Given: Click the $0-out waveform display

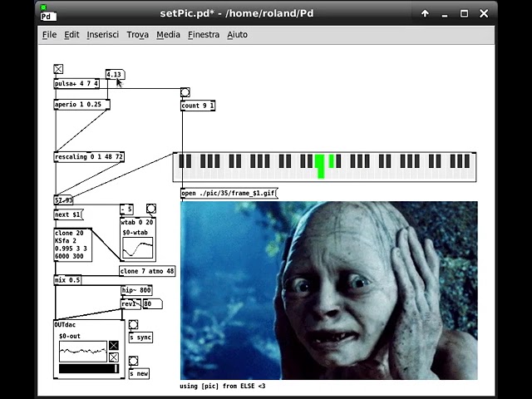Looking at the screenshot, I should [x=83, y=352].
